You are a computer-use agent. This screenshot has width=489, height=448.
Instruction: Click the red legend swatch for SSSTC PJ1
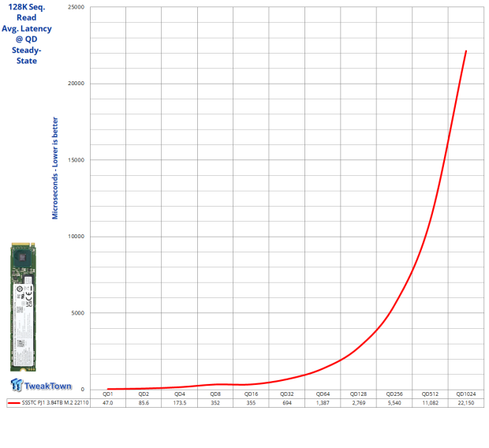pos(13,403)
